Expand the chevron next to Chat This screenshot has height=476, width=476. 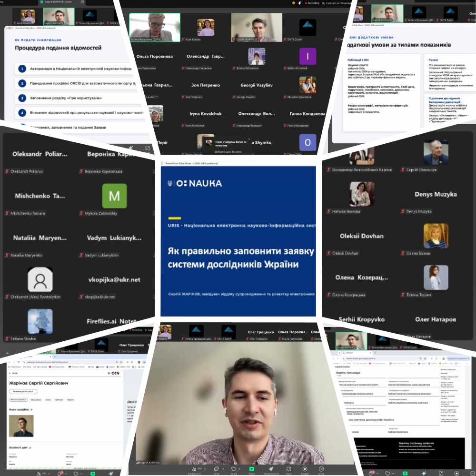(x=223, y=469)
